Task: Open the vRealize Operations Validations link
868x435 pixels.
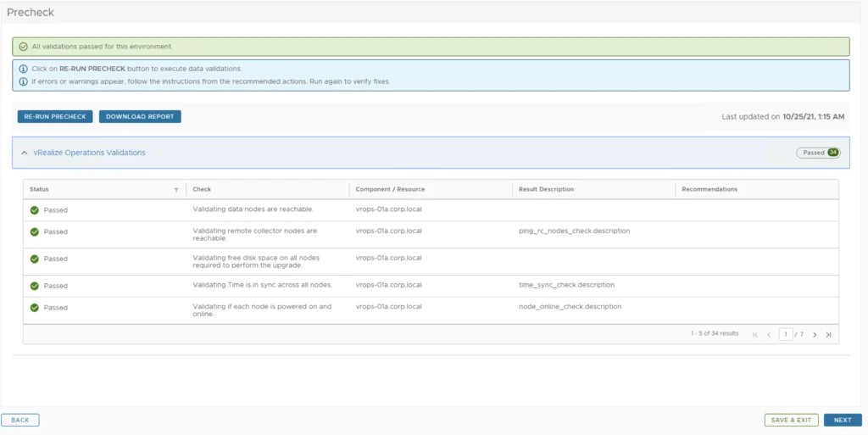Action: [90, 152]
